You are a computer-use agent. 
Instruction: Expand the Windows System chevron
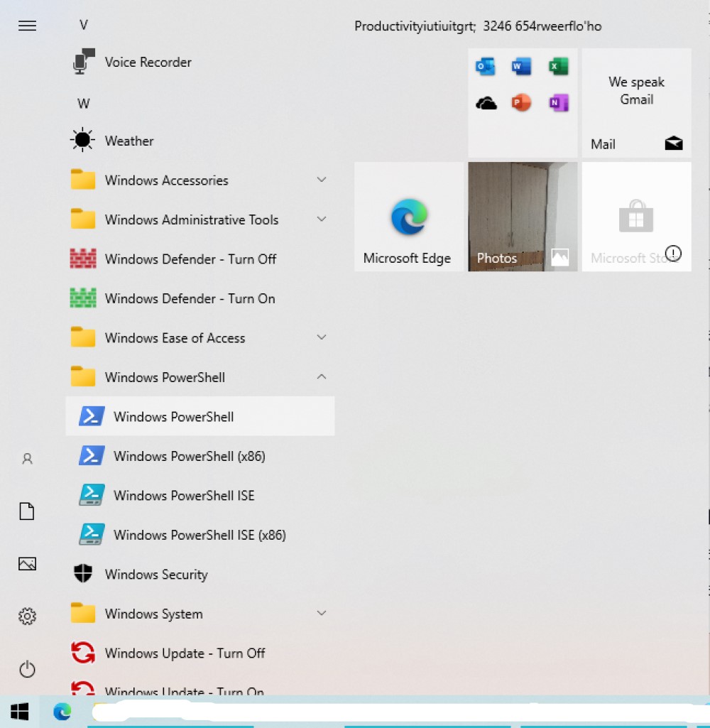click(321, 614)
